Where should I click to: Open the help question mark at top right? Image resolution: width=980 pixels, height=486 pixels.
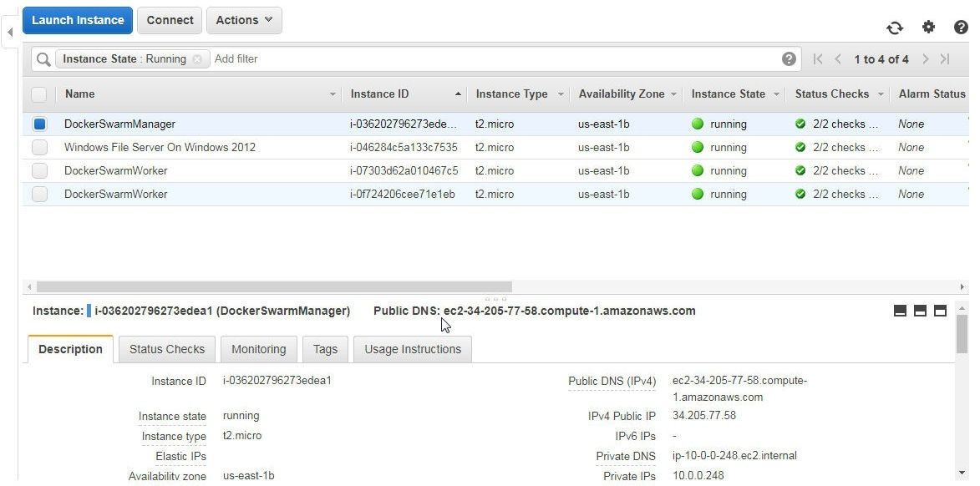962,27
